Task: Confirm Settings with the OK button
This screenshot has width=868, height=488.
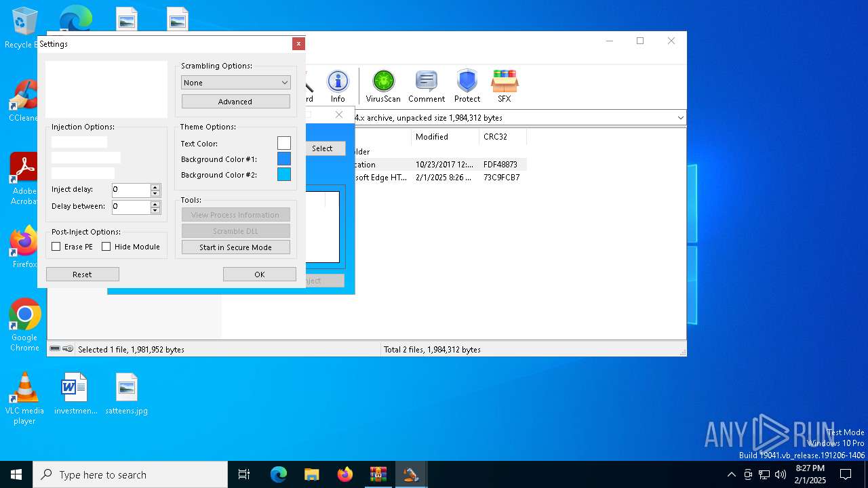Action: (259, 274)
